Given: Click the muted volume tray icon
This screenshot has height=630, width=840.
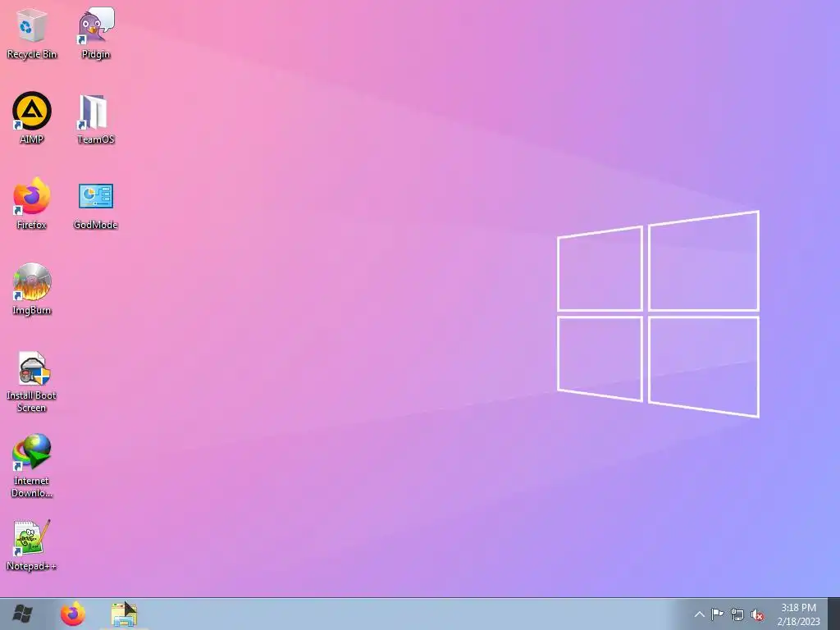Looking at the screenshot, I should click(757, 614).
